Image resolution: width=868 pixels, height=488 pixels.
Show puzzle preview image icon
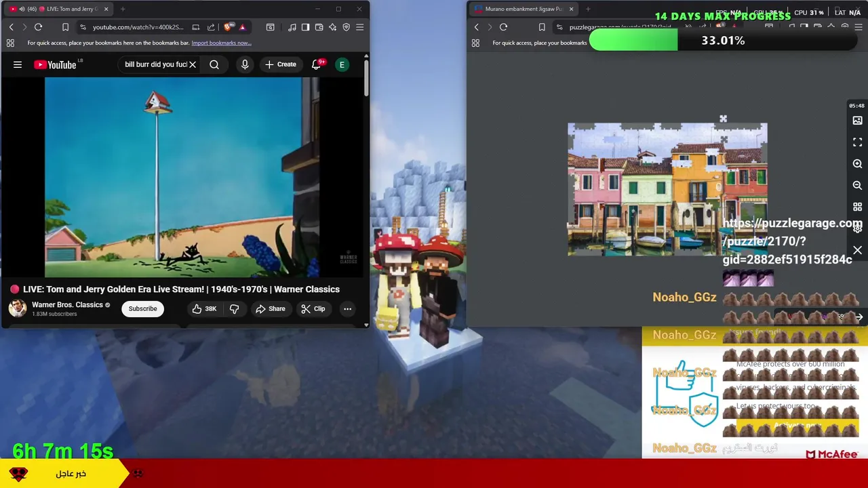[857, 121]
